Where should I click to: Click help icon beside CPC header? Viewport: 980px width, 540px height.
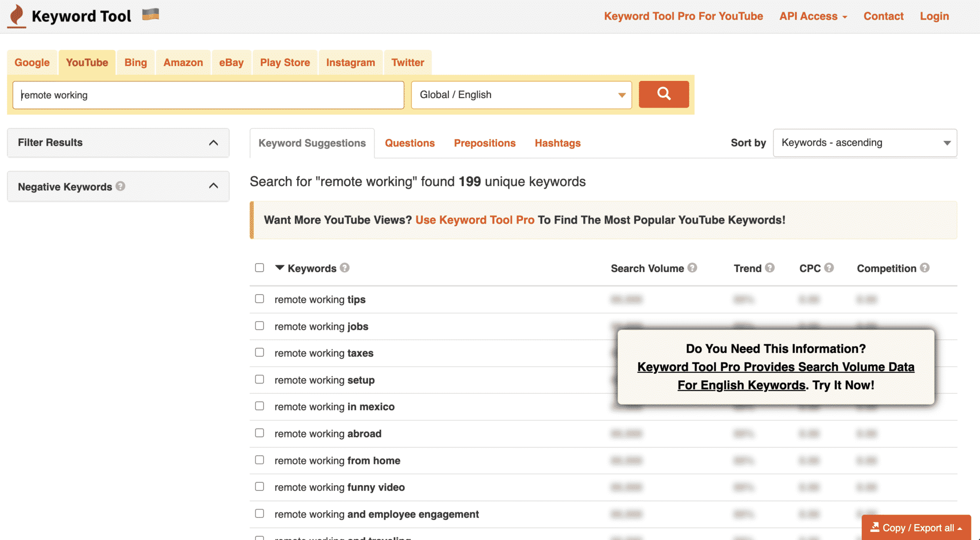(x=829, y=268)
